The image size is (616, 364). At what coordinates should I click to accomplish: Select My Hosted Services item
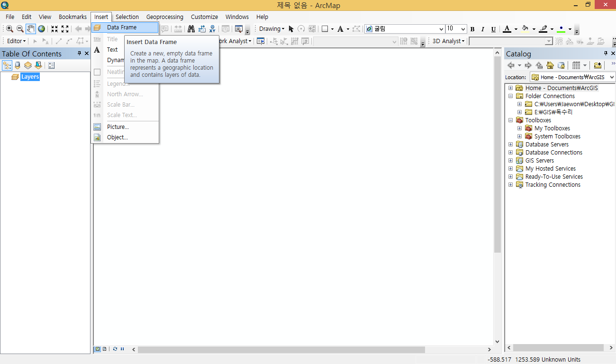(x=551, y=169)
